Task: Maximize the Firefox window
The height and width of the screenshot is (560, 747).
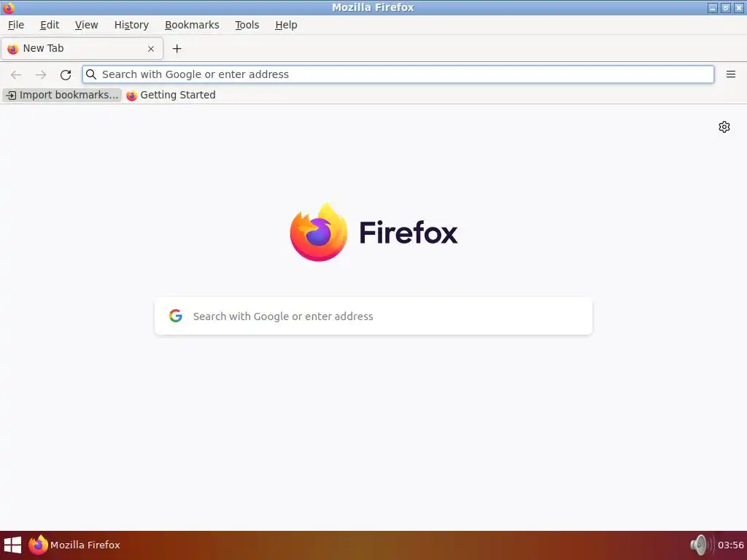Action: 726,7
